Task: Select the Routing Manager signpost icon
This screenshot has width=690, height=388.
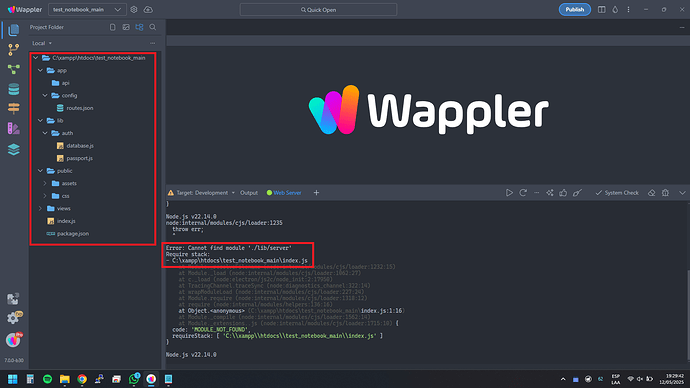Action: pos(14,108)
